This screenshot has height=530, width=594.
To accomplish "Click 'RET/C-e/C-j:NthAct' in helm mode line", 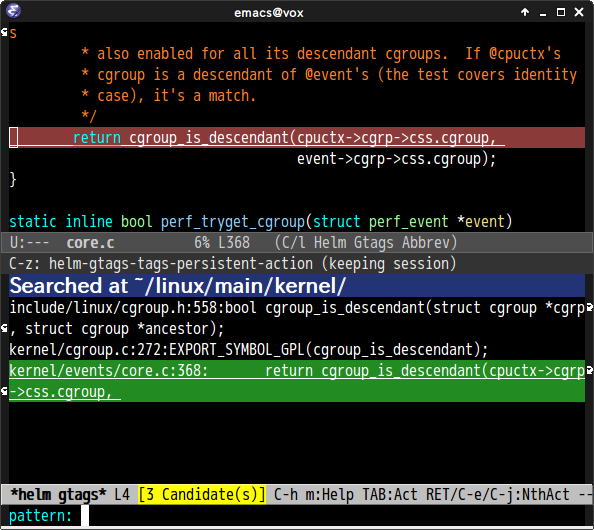I will (498, 495).
